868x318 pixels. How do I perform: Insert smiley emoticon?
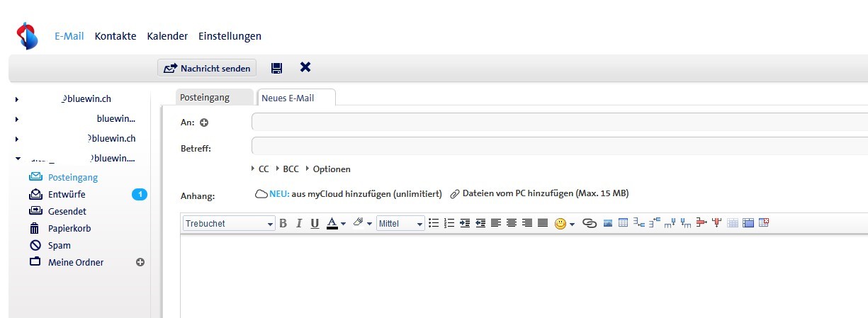click(x=560, y=223)
